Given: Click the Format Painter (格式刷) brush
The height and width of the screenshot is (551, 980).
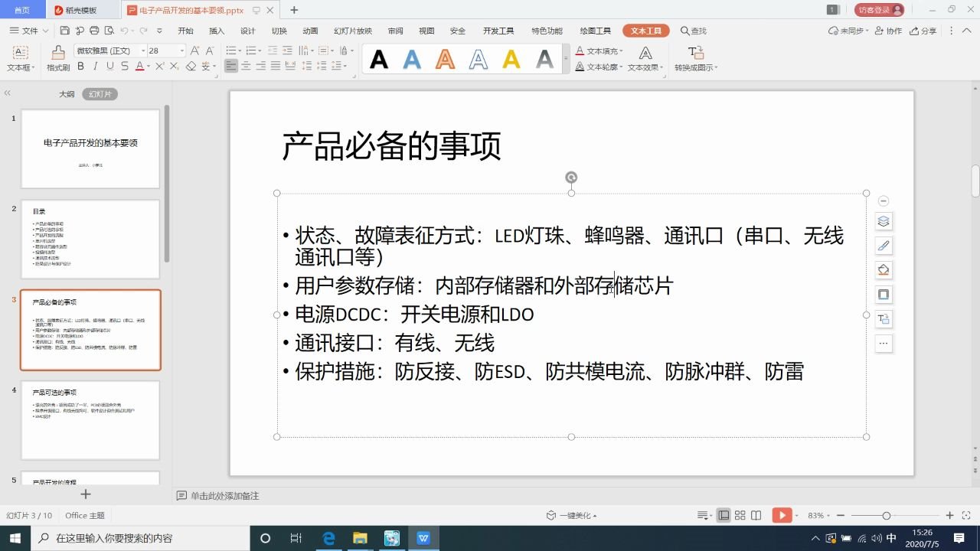Looking at the screenshot, I should (x=58, y=52).
